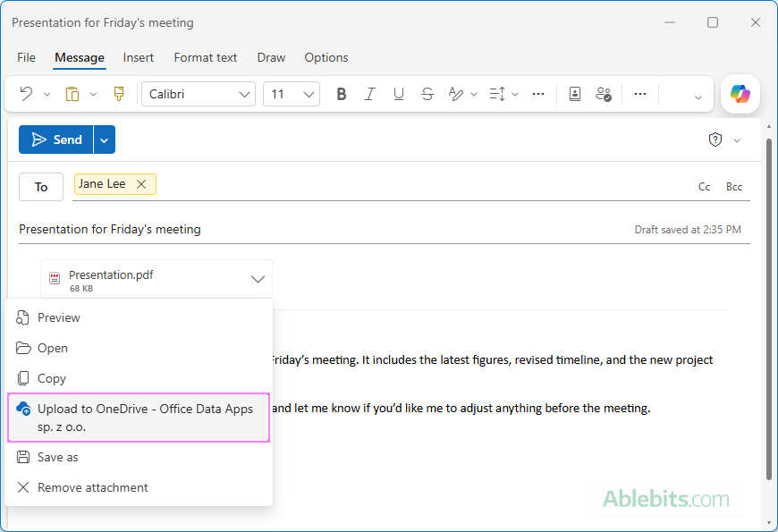Choose Open from the attachment menu

point(139,348)
